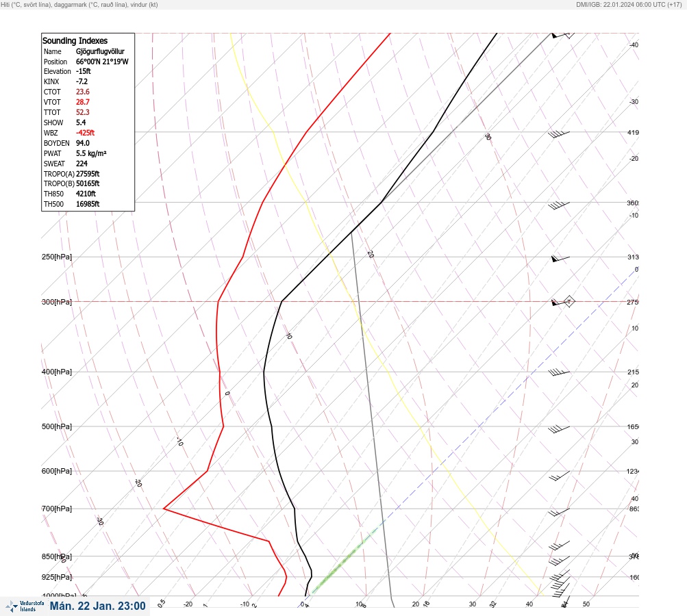Click the 0.5 mixing ratio label at bottom
The image size is (687, 616).
click(161, 603)
